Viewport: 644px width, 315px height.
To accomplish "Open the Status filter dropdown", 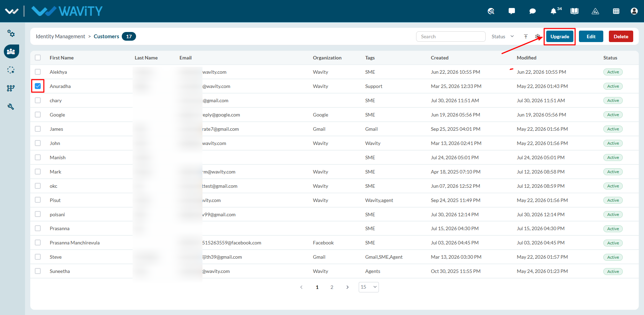I will [x=503, y=37].
